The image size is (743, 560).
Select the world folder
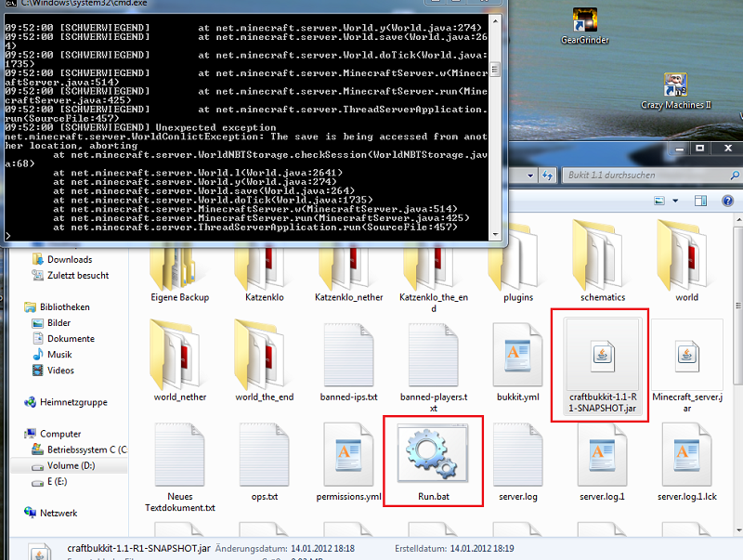(x=687, y=262)
